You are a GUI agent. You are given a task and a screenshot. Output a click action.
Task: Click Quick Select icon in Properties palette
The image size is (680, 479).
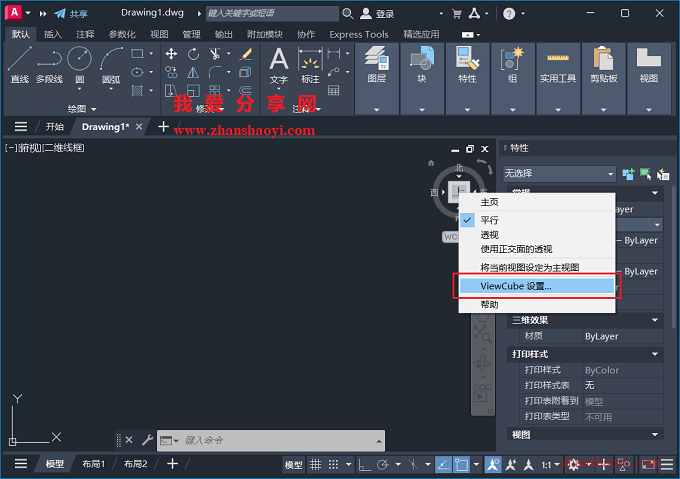[663, 174]
